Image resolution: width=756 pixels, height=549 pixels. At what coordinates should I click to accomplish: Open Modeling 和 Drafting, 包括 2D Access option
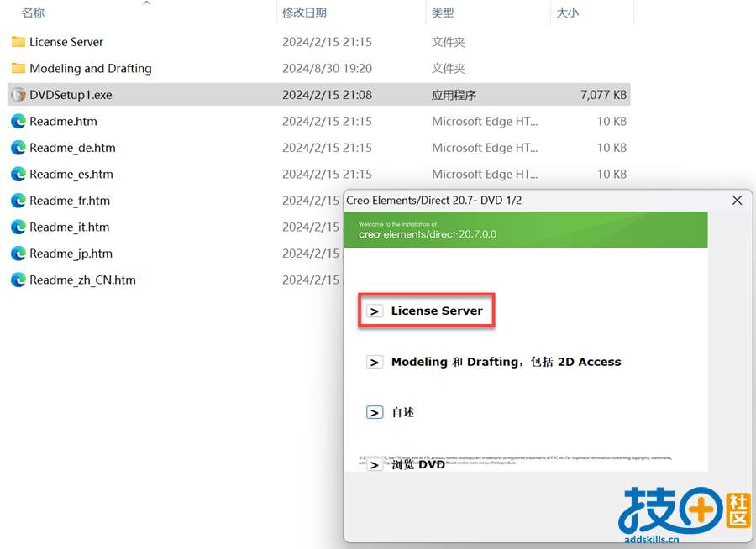506,362
